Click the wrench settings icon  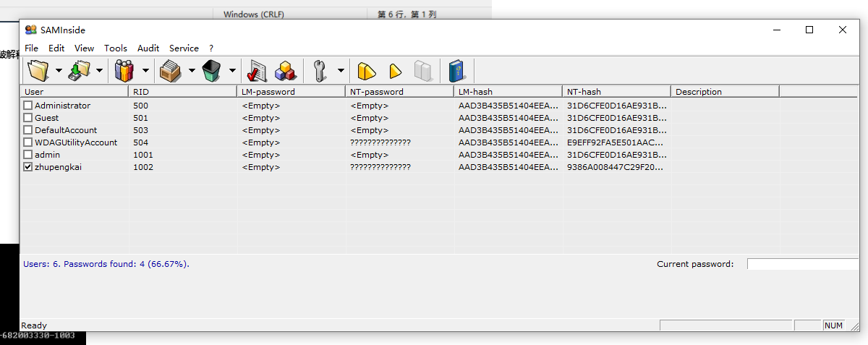coord(320,71)
